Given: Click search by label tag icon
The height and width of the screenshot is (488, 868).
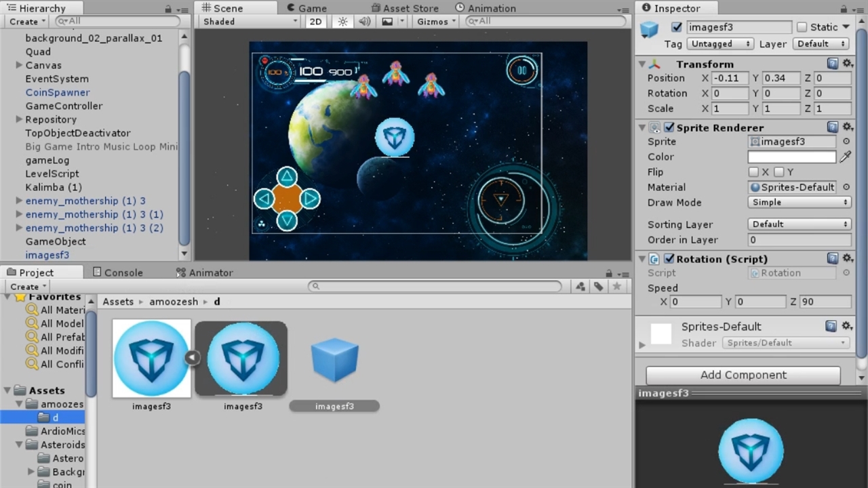Looking at the screenshot, I should pyautogui.click(x=598, y=287).
